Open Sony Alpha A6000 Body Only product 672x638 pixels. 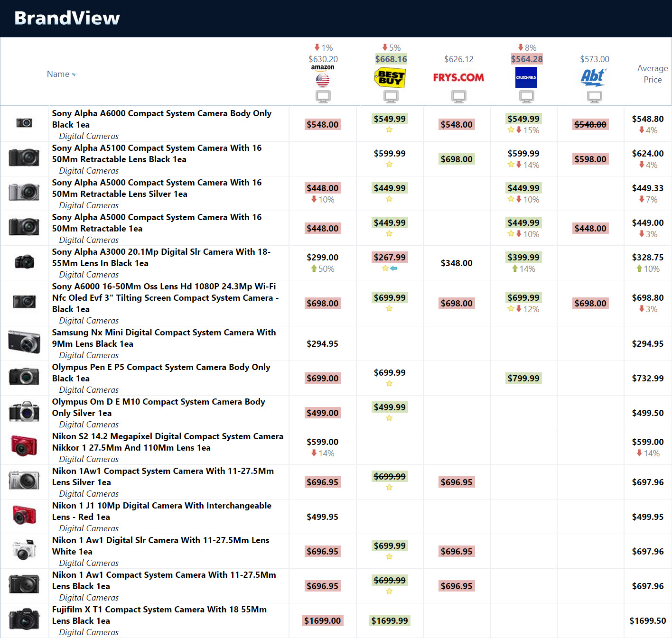pyautogui.click(x=161, y=119)
